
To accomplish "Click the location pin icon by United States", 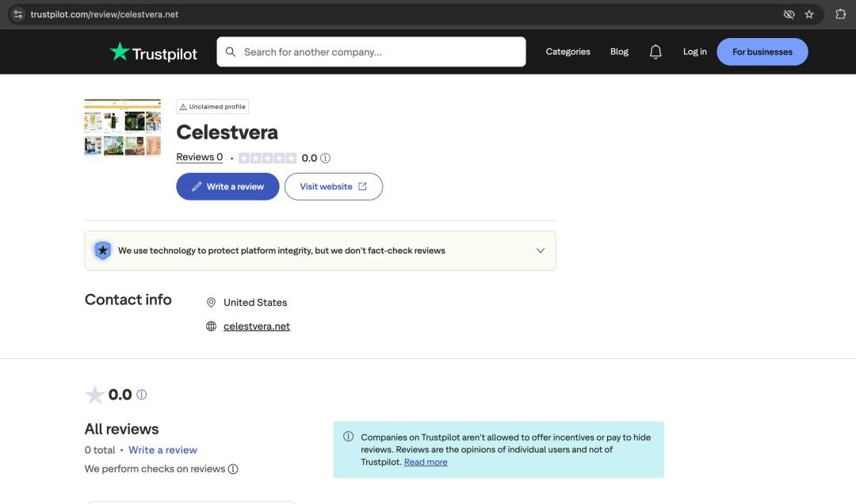I will point(212,303).
